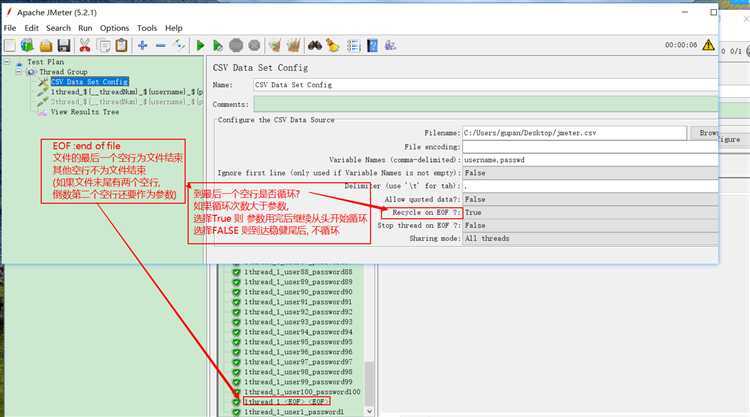The height and width of the screenshot is (417, 750).
Task: Select the enabled 1thread sampler tree item
Action: 127,92
